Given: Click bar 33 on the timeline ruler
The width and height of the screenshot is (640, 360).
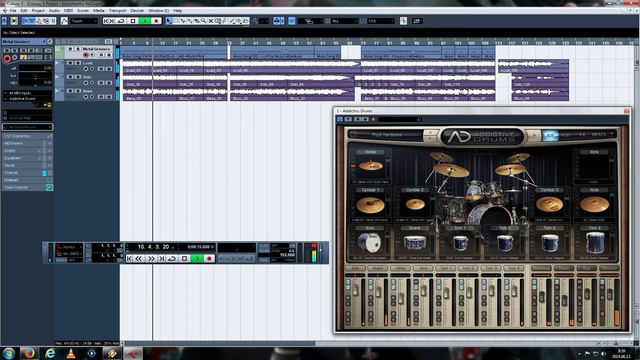Looking at the screenshot, I should [229, 42].
